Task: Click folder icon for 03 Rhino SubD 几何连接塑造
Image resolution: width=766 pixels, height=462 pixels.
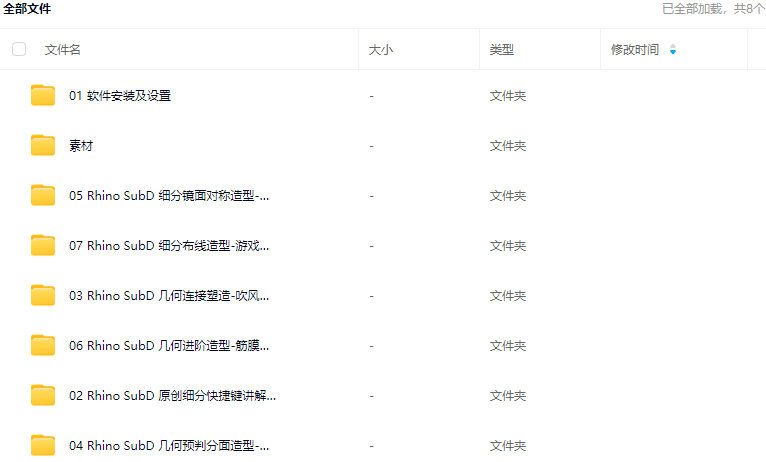Action: pos(43,296)
